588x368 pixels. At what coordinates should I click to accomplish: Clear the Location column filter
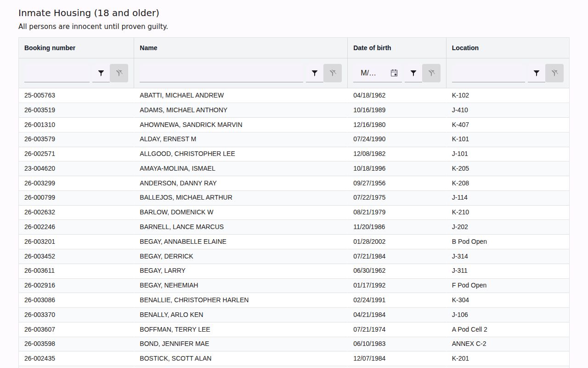pos(554,73)
